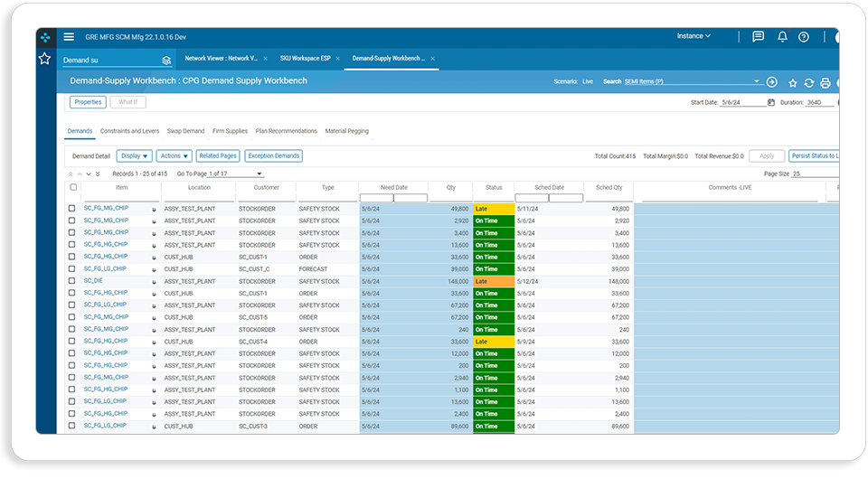Screen dimensions: 868x488
Task: Click the Exception Demands button
Action: point(273,156)
